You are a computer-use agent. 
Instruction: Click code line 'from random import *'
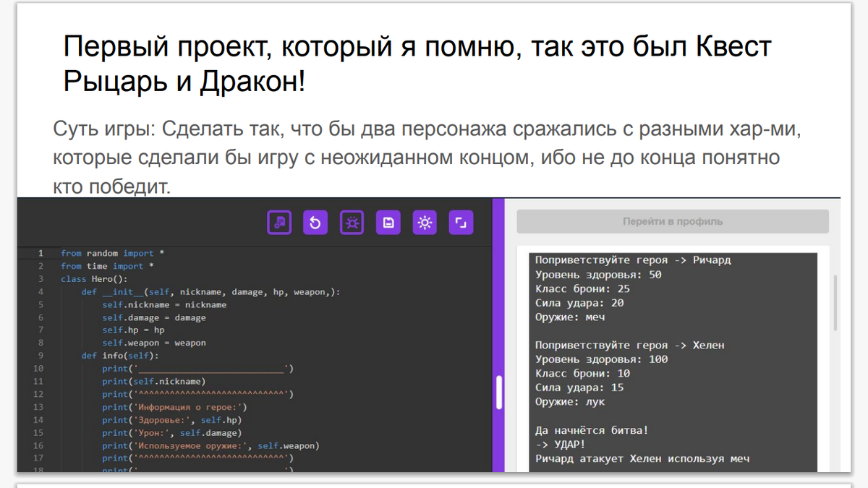pos(112,253)
